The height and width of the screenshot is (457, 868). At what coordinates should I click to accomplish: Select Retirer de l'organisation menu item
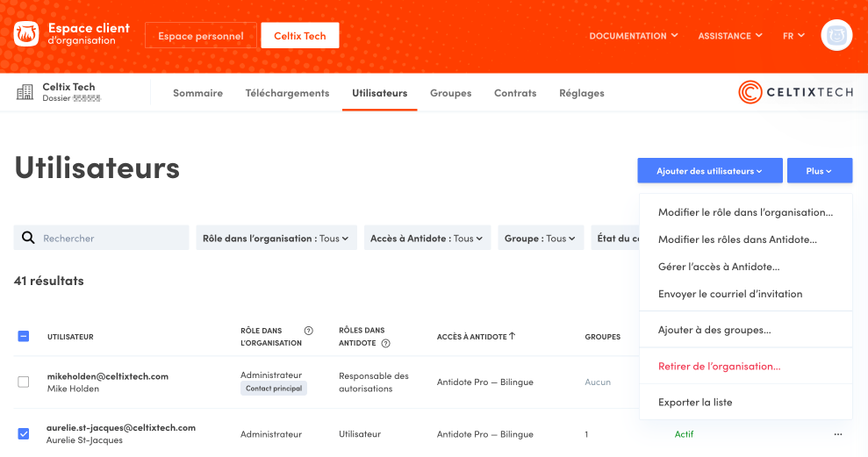pos(719,366)
